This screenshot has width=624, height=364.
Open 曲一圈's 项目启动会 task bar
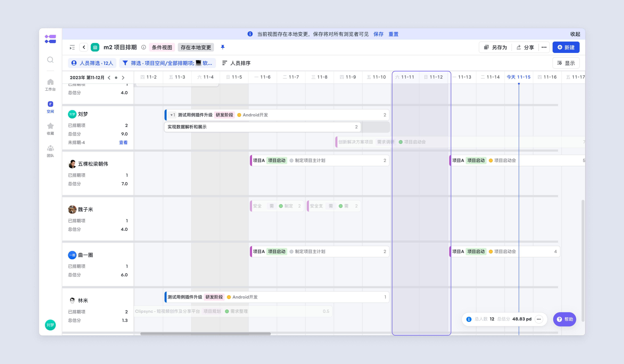click(504, 252)
